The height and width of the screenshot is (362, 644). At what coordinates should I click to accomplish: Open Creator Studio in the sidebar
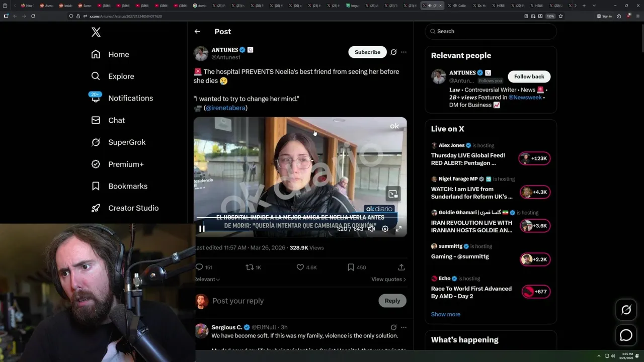[125, 208]
